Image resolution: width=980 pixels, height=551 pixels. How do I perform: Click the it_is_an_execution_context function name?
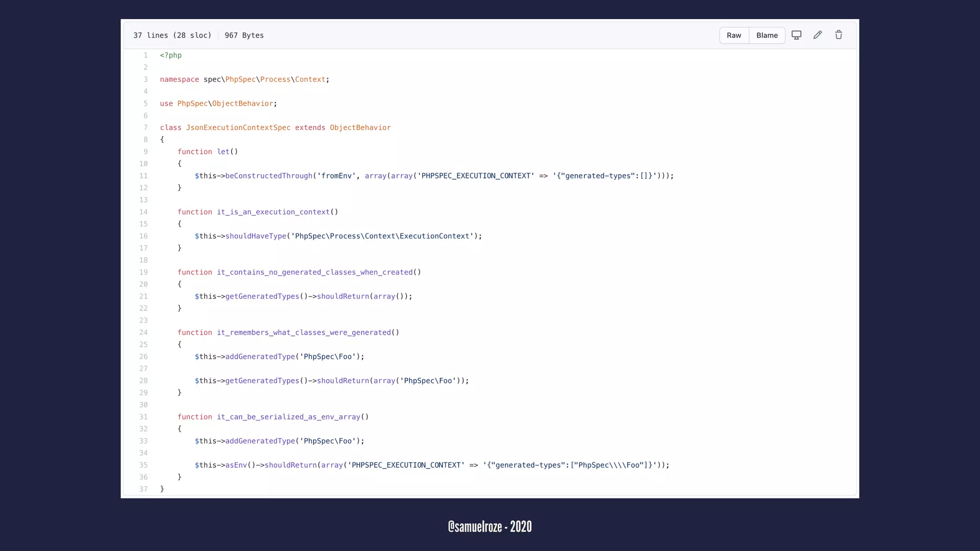(x=273, y=212)
